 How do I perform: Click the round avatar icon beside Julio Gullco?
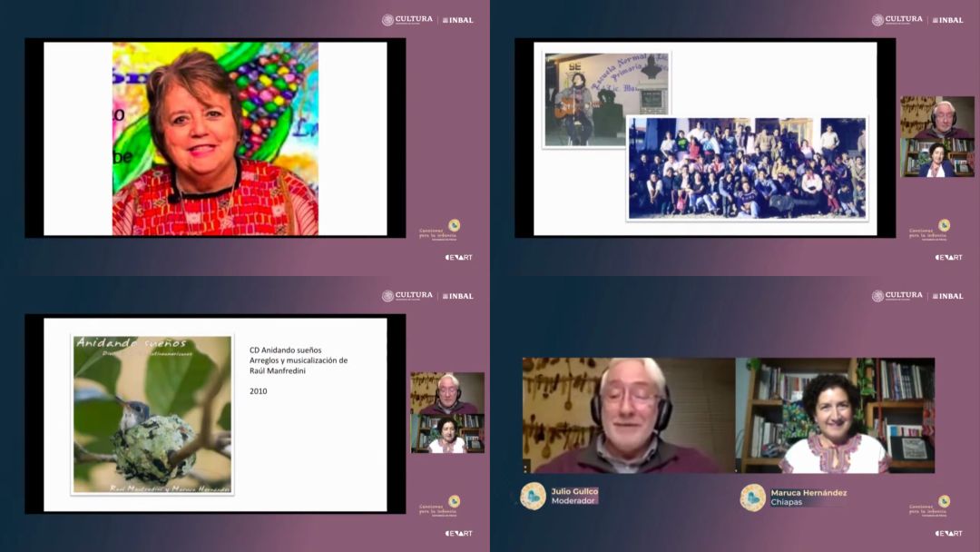[533, 496]
